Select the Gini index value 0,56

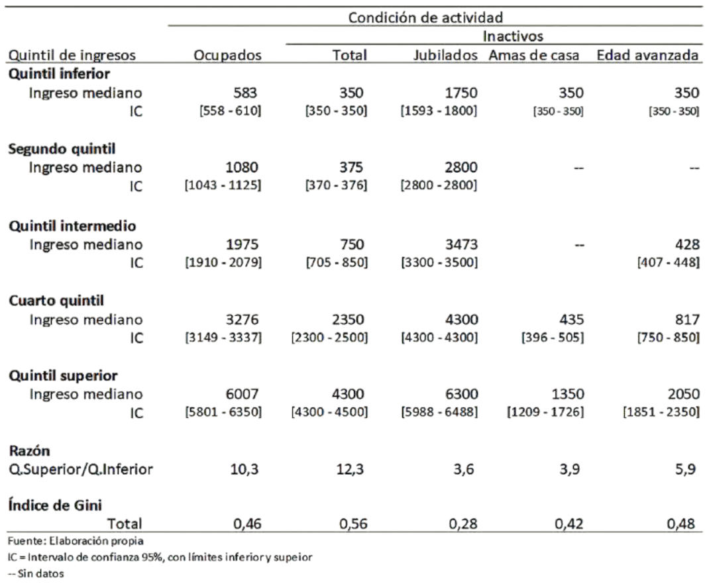click(x=353, y=524)
